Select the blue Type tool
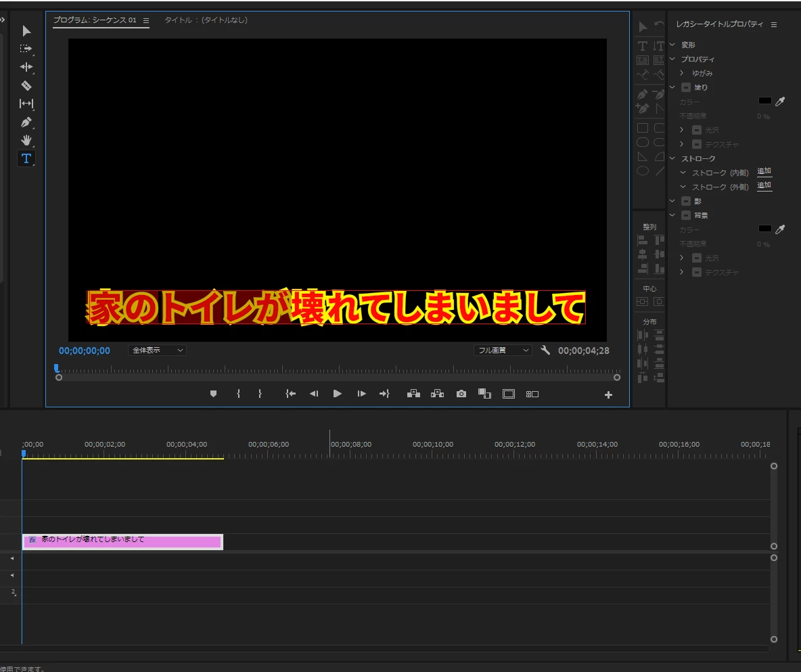801x672 pixels. 26,158
